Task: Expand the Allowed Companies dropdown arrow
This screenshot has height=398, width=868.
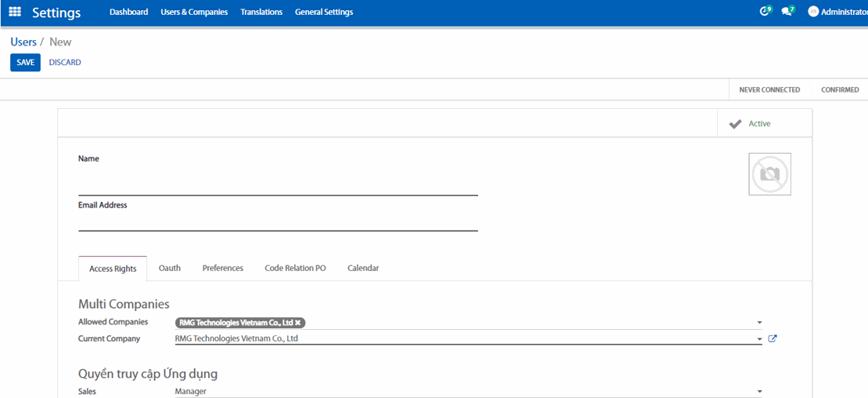Action: (x=759, y=322)
